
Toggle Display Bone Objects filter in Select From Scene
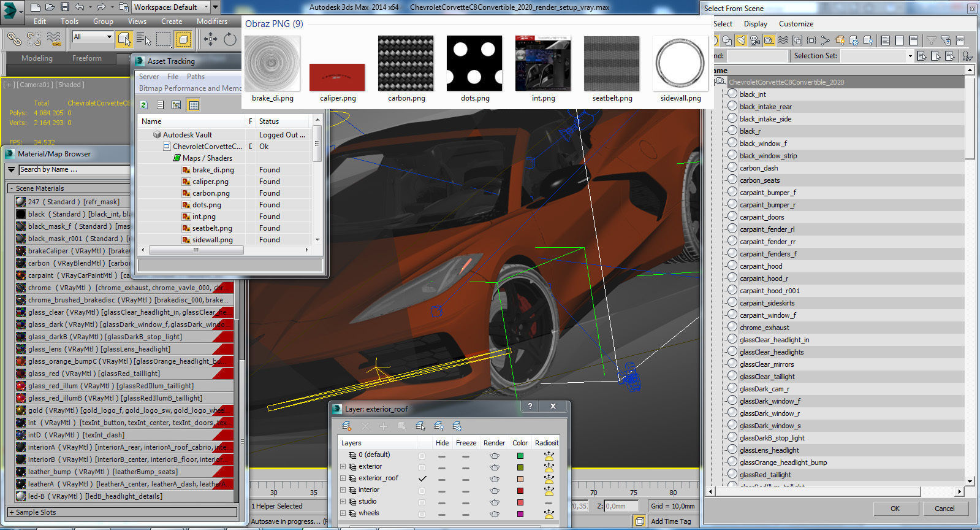pos(825,40)
